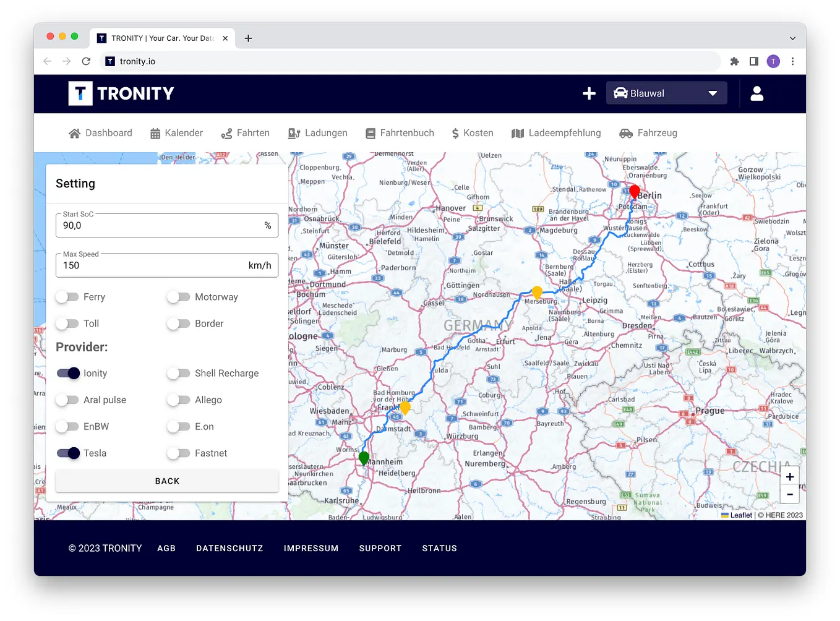Open the Ladeempfehlung tab
Screen dimensions: 840x621
point(556,133)
